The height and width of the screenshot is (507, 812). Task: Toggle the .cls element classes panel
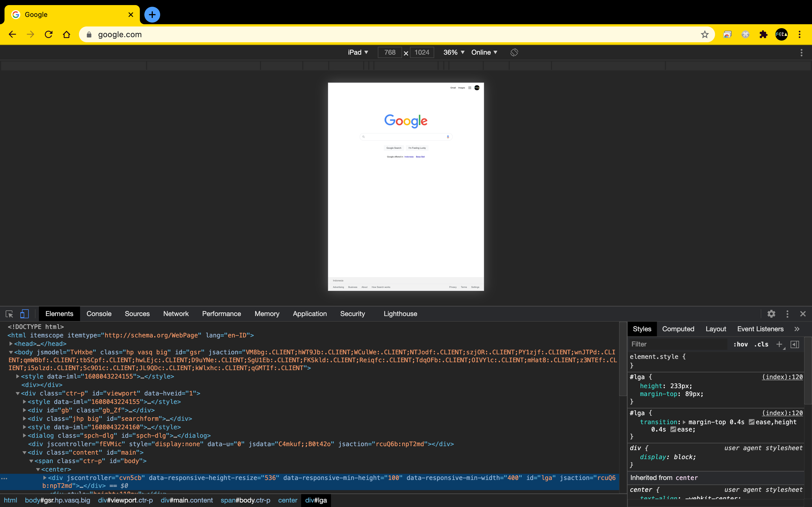point(761,344)
